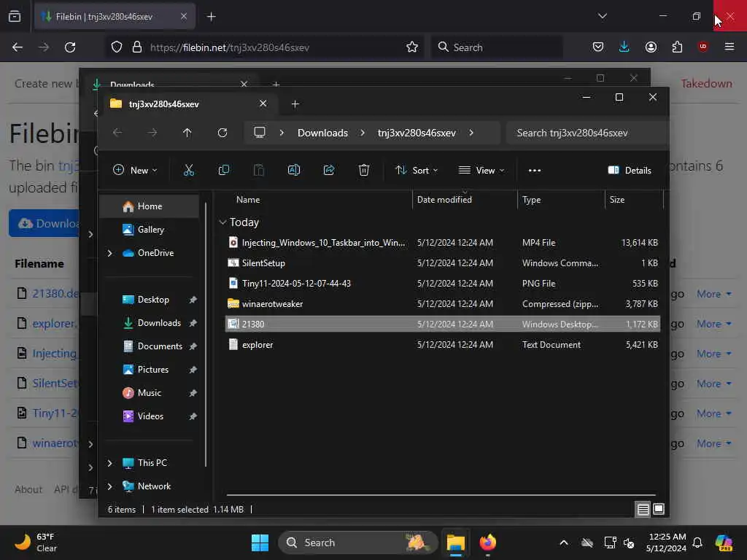
Task: Sort by Date modified column header
Action: (x=444, y=200)
